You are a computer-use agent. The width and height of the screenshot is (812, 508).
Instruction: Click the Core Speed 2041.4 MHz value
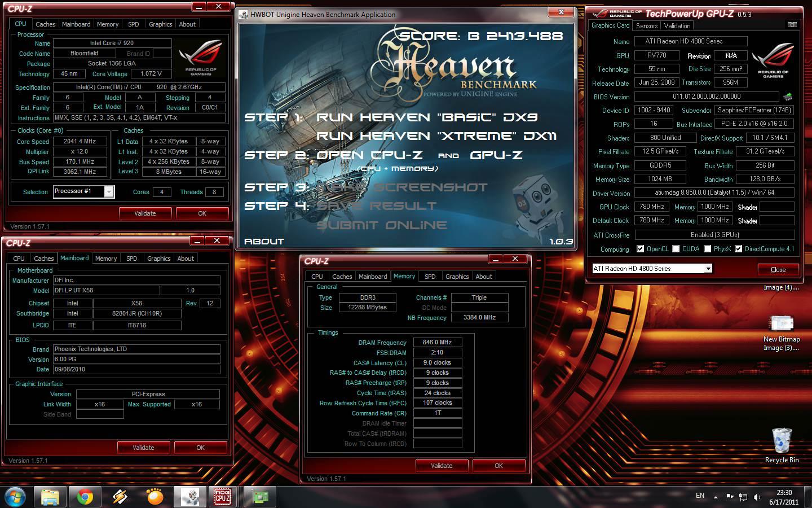tap(80, 142)
